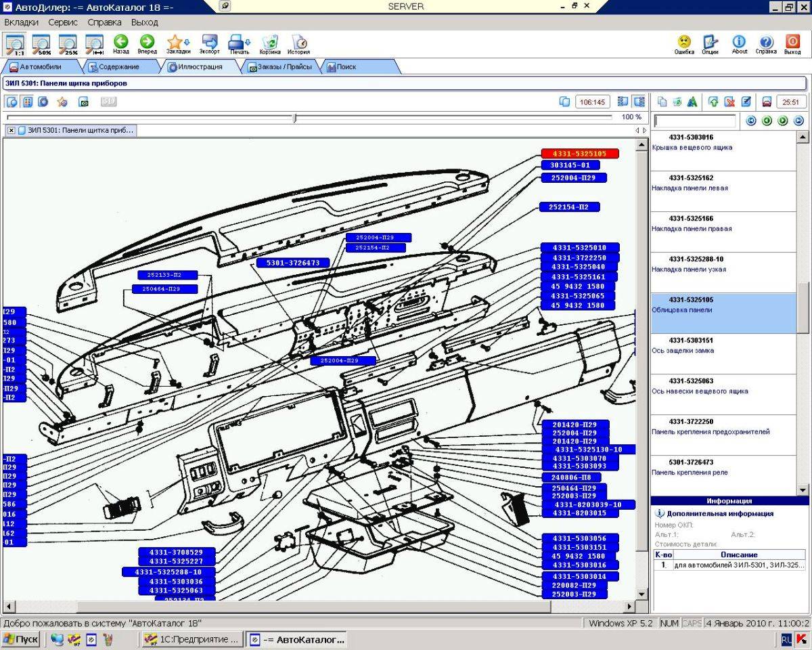Select the colored grid icon in illustration toolbar
This screenshot has height=650, width=812.
coord(28,102)
